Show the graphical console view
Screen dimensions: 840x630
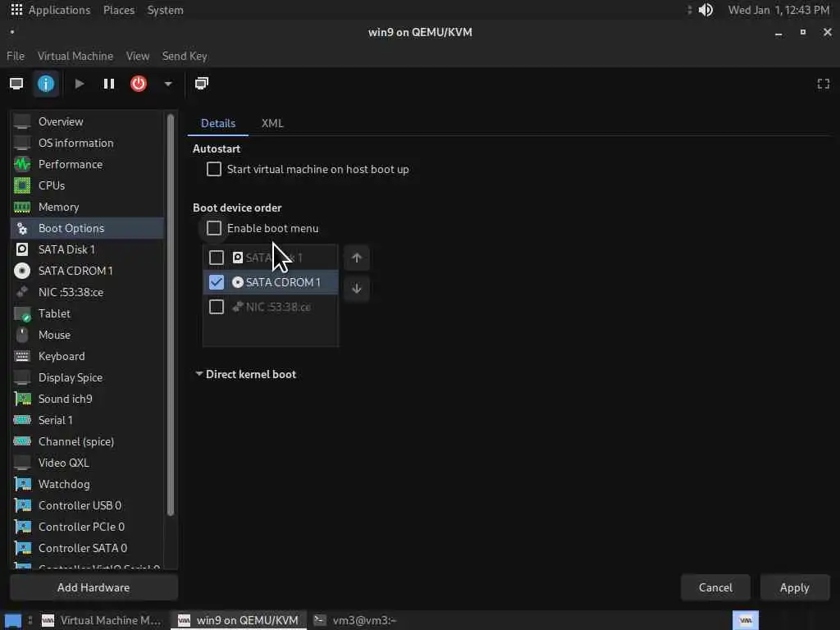tap(16, 84)
